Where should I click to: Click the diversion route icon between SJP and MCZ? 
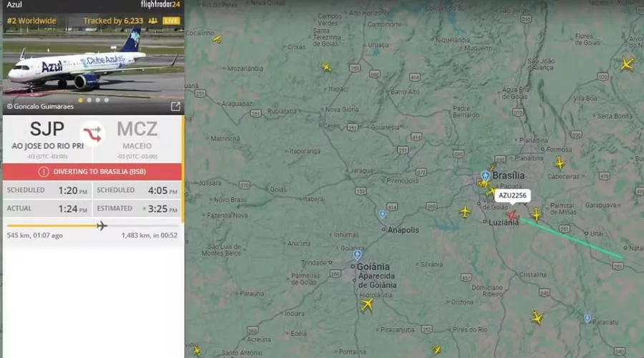[92, 134]
